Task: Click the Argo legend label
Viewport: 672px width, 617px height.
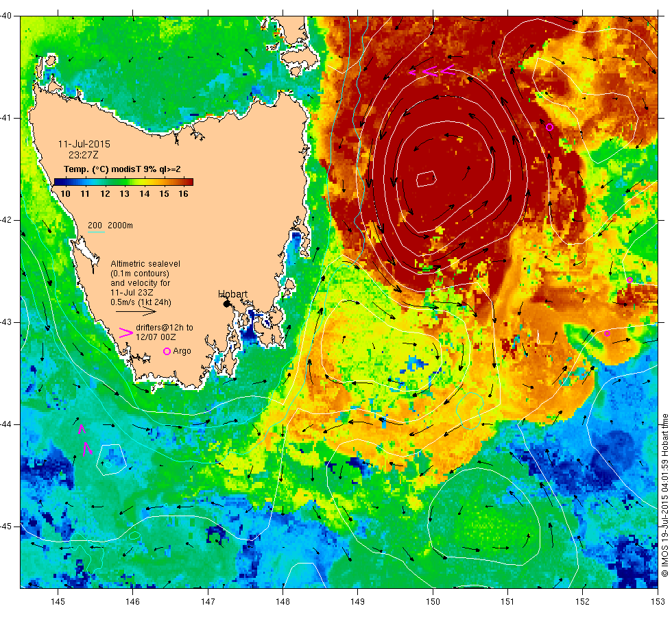Action: (x=182, y=351)
